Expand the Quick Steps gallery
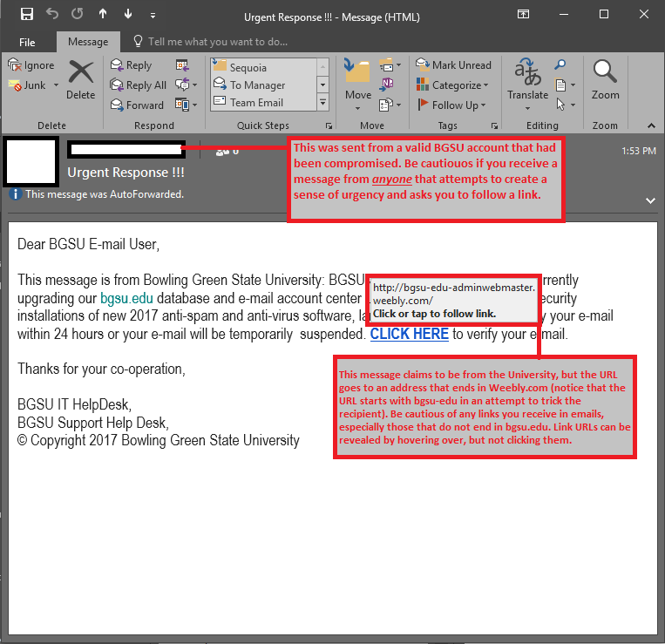 [x=323, y=103]
